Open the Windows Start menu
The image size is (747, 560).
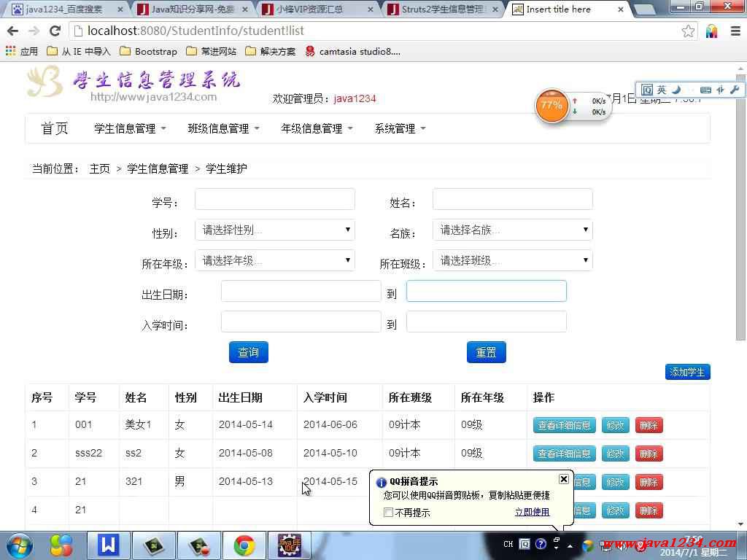pyautogui.click(x=18, y=545)
